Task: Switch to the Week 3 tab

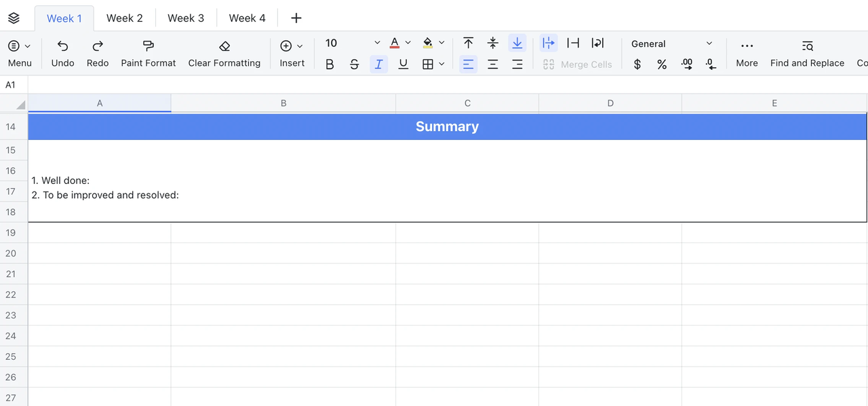Action: [x=186, y=18]
